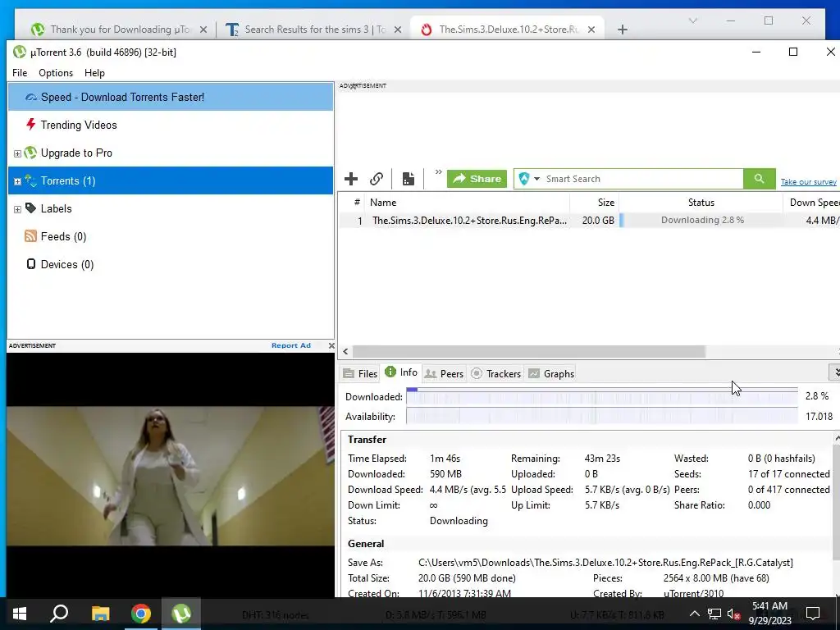Click the Downloading 2.8 % status bar
The width and height of the screenshot is (840, 630).
[701, 220]
